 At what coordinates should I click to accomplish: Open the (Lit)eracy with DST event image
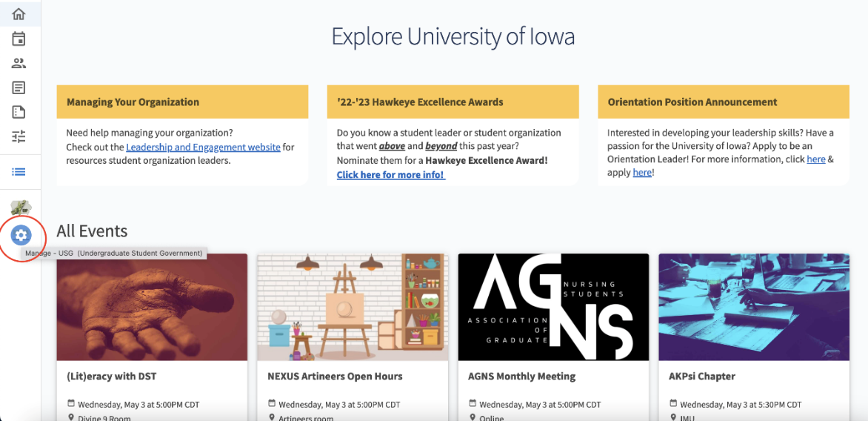click(152, 307)
